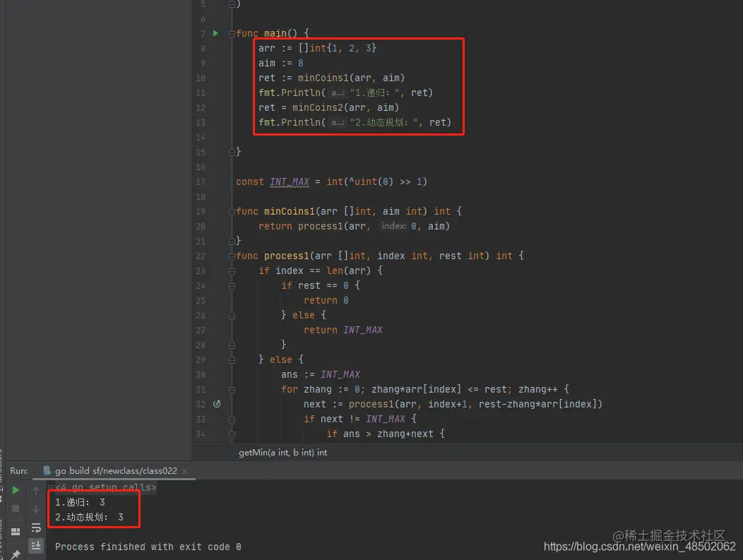This screenshot has height=560, width=743.
Task: Click minCoins2(arr, aim) call on line 12
Action: (345, 107)
